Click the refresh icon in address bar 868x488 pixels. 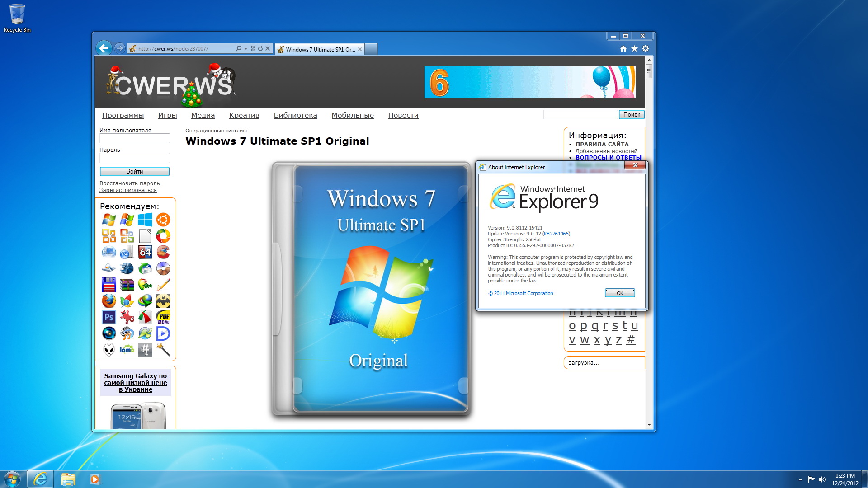(260, 48)
